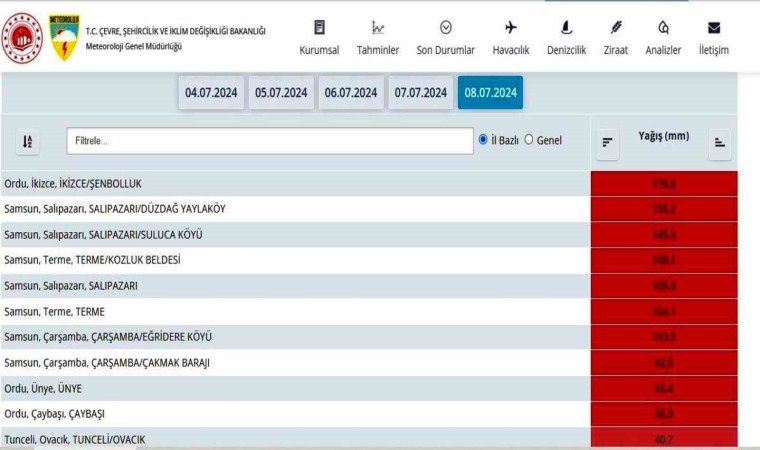Select the İl Bazlı radio button
This screenshot has width=760, height=450.
(484, 140)
